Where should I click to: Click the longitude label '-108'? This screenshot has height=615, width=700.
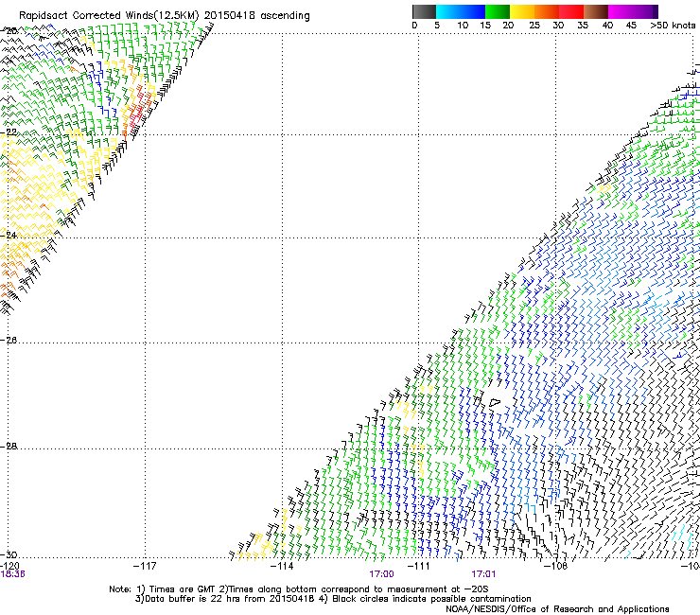pyautogui.click(x=556, y=566)
